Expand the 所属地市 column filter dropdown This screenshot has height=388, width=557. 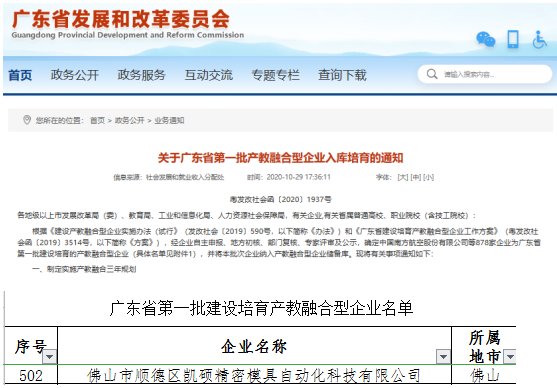510,356
